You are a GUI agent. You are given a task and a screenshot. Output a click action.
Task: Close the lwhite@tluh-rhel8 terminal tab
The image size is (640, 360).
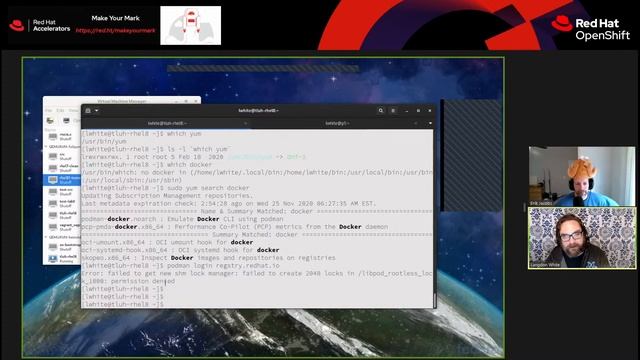245,123
